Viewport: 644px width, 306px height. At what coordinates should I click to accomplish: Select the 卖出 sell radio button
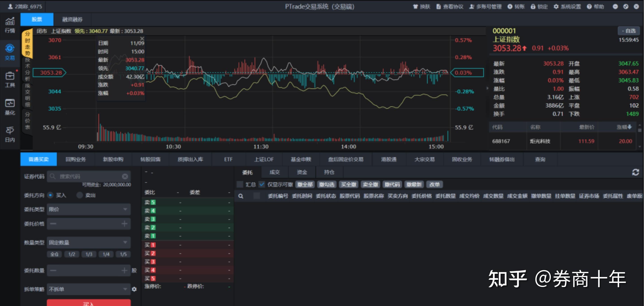[80, 195]
